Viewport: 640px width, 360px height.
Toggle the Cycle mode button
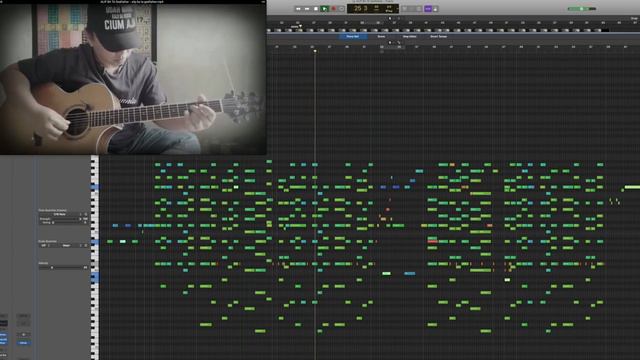(x=342, y=9)
